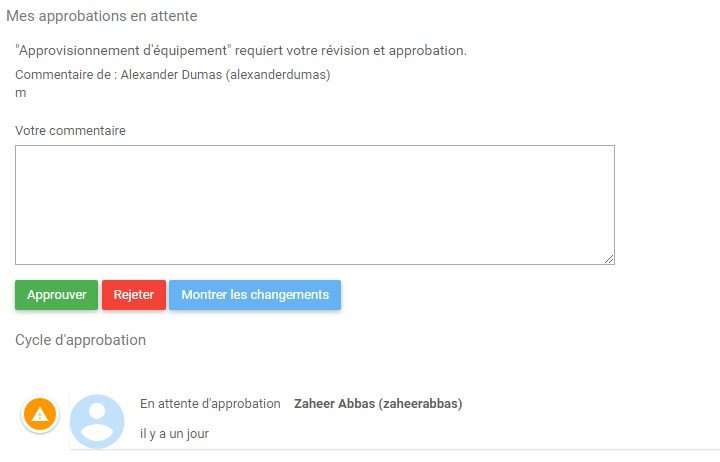This screenshot has height=462, width=720.
Task: Select the Mes approbations en attente heading
Action: tap(102, 16)
